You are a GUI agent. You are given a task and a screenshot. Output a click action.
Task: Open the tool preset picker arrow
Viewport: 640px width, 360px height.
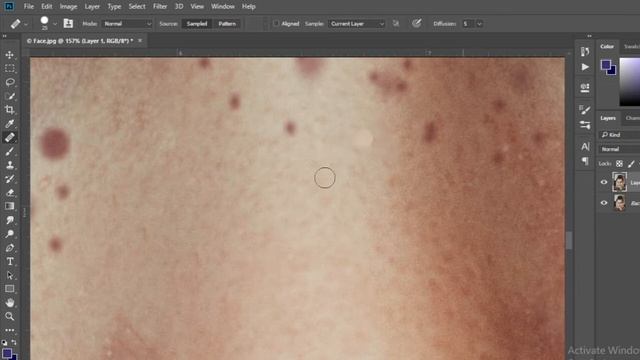click(x=26, y=24)
